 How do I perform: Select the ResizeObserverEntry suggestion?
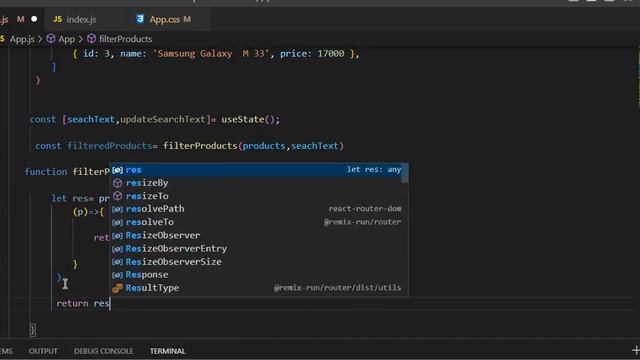tap(259, 249)
